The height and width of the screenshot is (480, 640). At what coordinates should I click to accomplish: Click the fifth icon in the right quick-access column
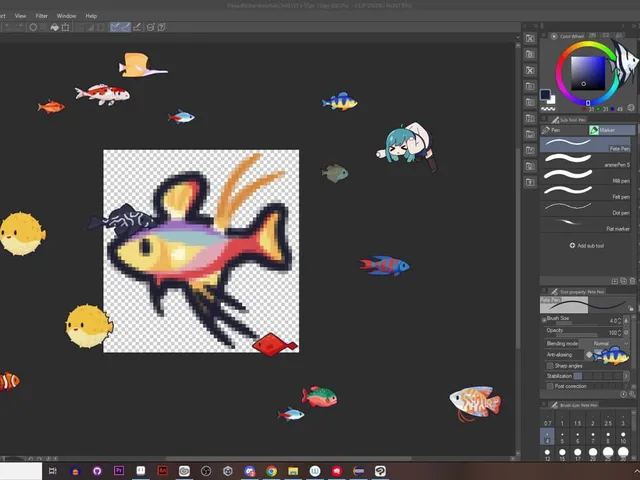point(530,102)
